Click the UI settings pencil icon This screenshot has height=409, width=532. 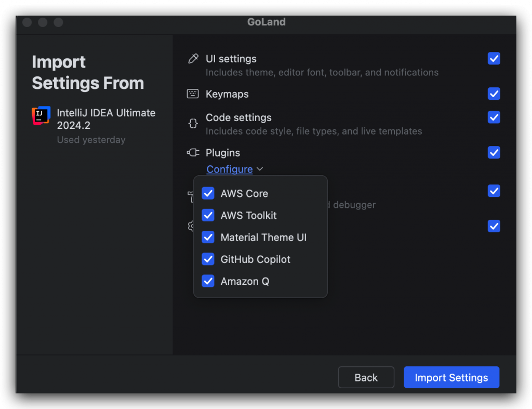tap(193, 59)
